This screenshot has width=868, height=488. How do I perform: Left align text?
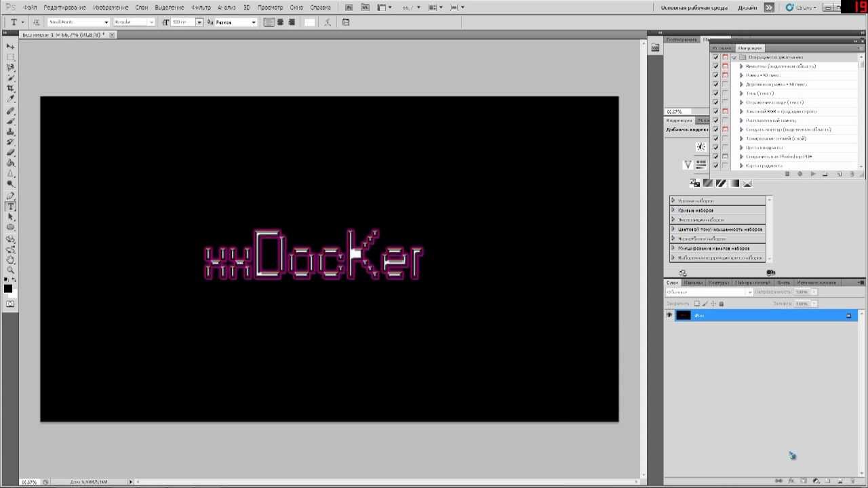[x=269, y=22]
